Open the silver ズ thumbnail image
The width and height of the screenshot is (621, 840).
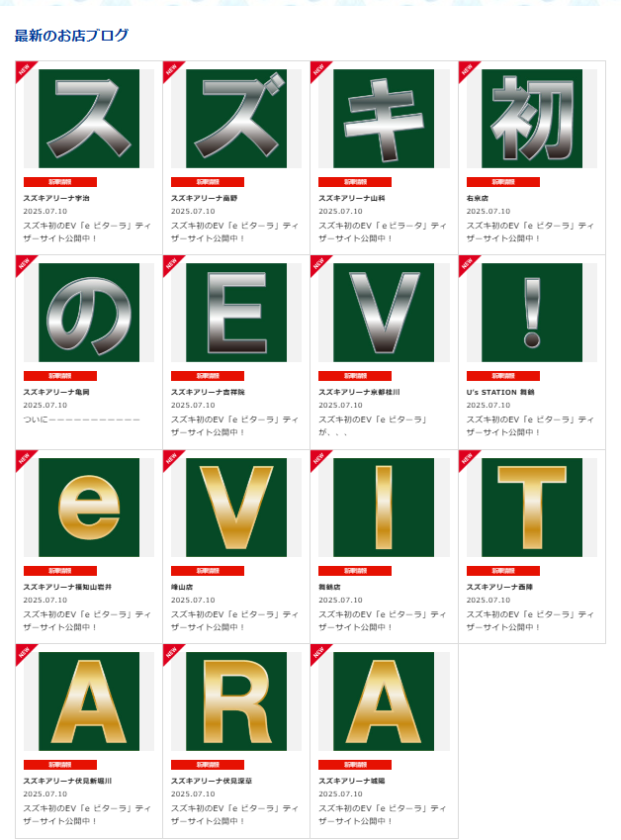[x=236, y=119]
